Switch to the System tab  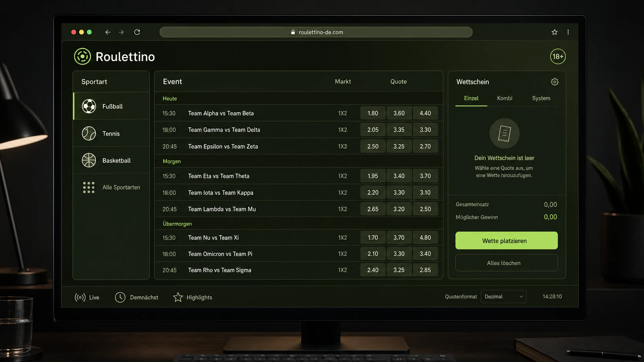[541, 98]
